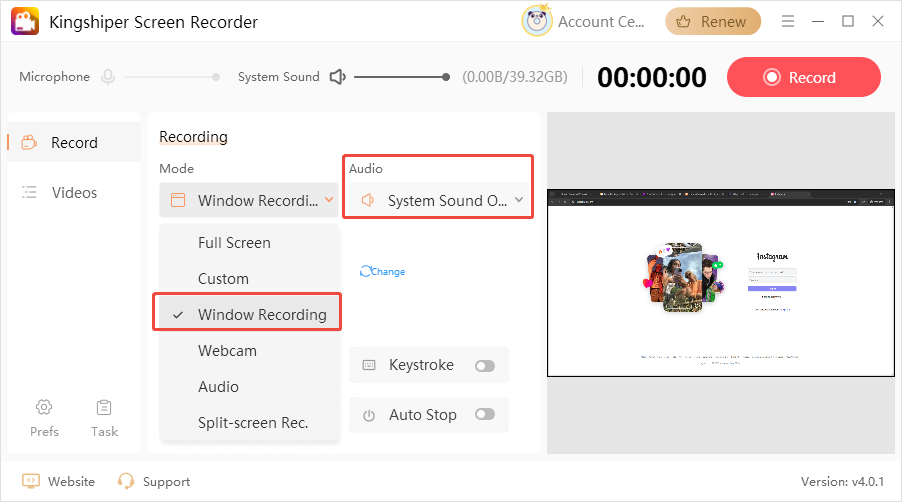
Task: Open the hamburger menu icon
Action: click(x=788, y=21)
